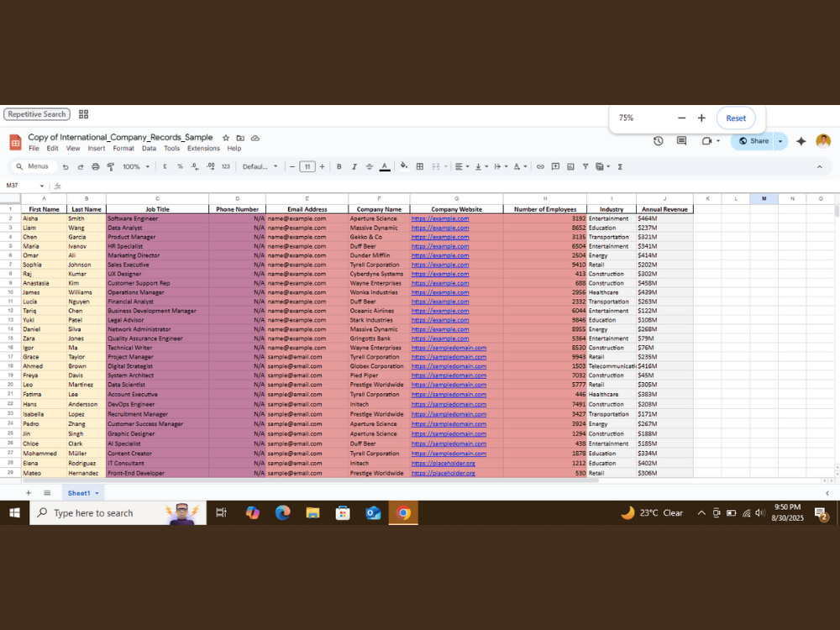The height and width of the screenshot is (630, 840).
Task: Open vertical align dropdown
Action: [x=481, y=166]
